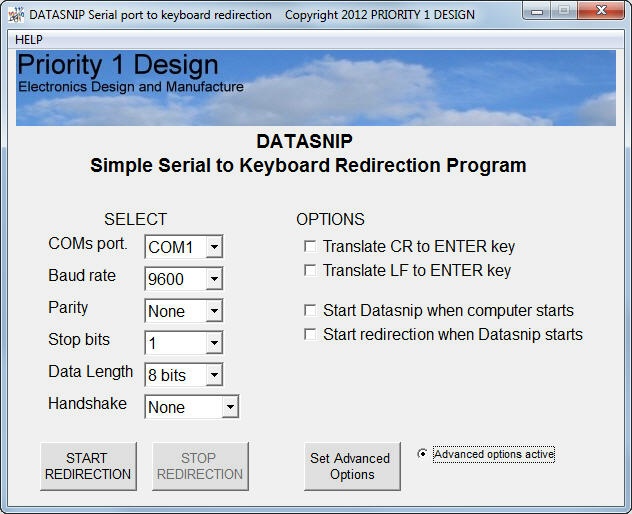The height and width of the screenshot is (514, 632).
Task: Expand the Parity dropdown arrow
Action: point(214,311)
